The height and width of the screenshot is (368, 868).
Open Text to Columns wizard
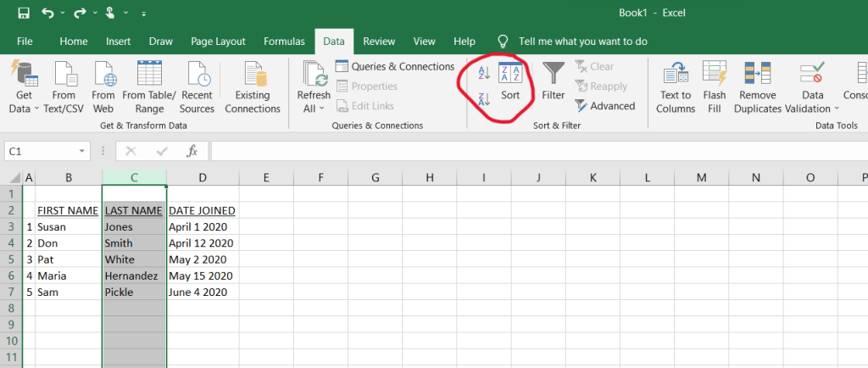676,87
